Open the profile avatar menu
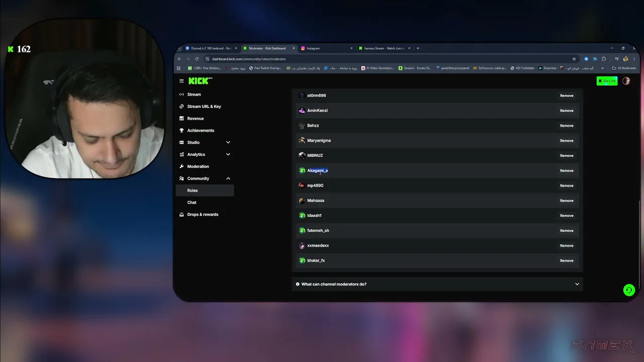 coord(626,81)
